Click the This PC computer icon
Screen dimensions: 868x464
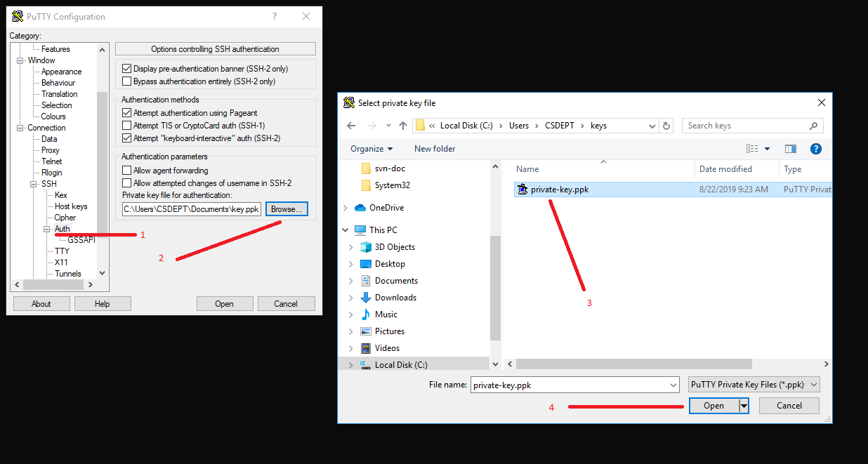click(x=360, y=230)
